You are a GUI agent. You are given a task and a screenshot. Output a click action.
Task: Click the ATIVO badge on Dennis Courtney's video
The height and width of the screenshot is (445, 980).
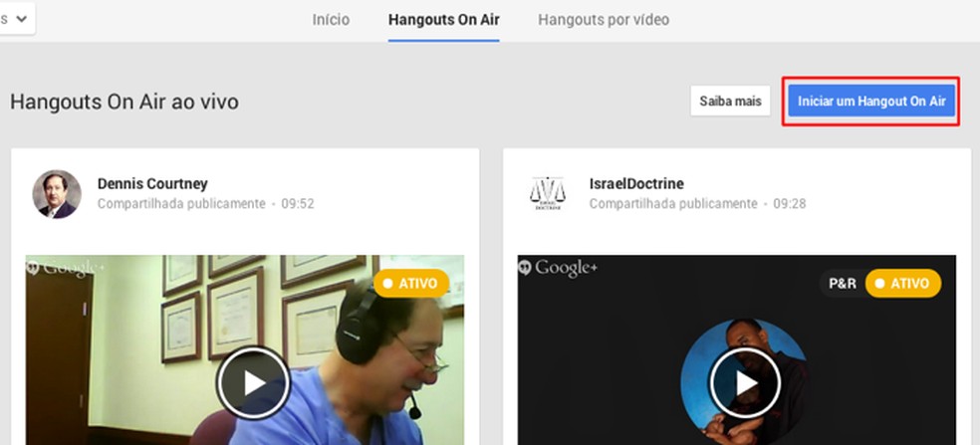[411, 283]
